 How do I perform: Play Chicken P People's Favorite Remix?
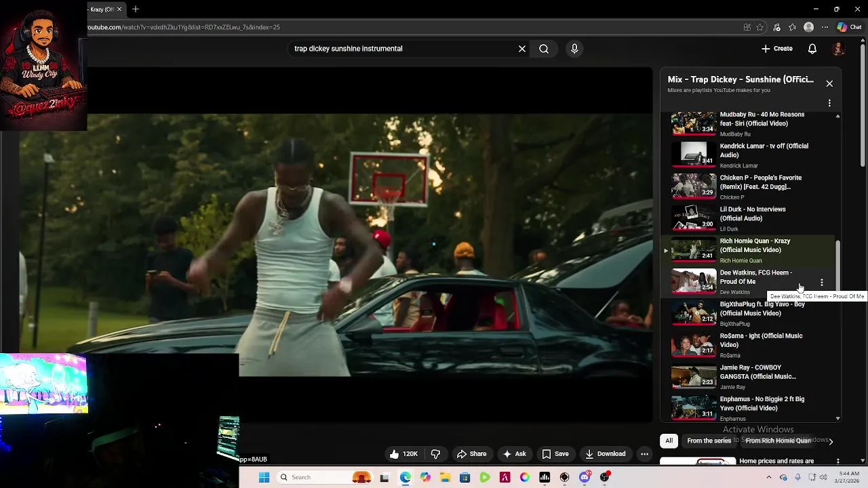click(x=749, y=186)
